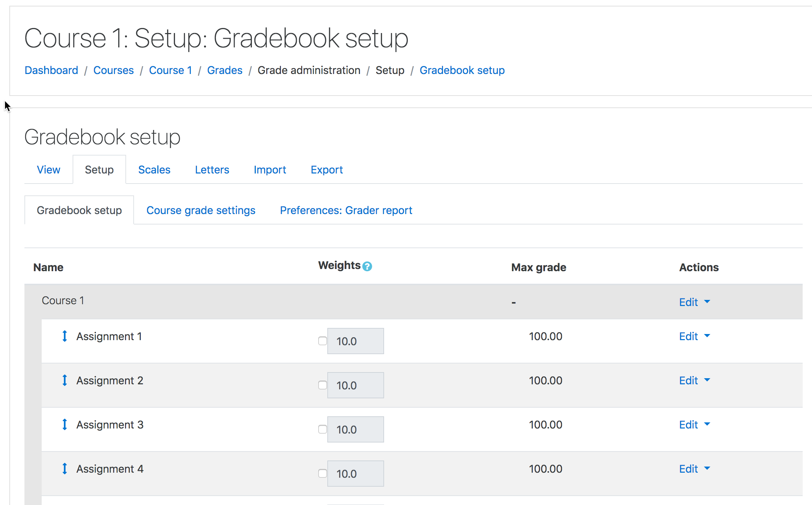This screenshot has height=505, width=812.
Task: Open Preferences: Grader report sub-tab
Action: pyautogui.click(x=346, y=210)
